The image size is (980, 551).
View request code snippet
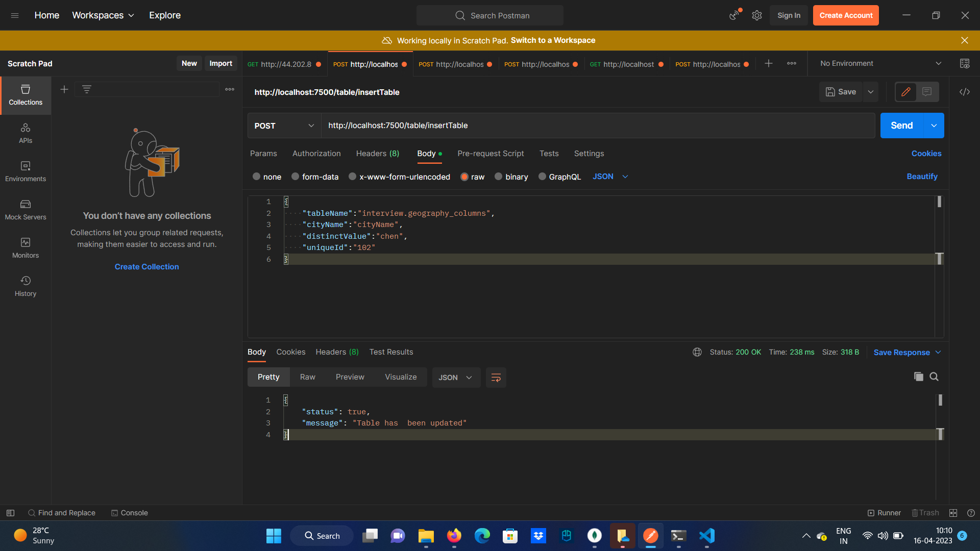pyautogui.click(x=965, y=92)
